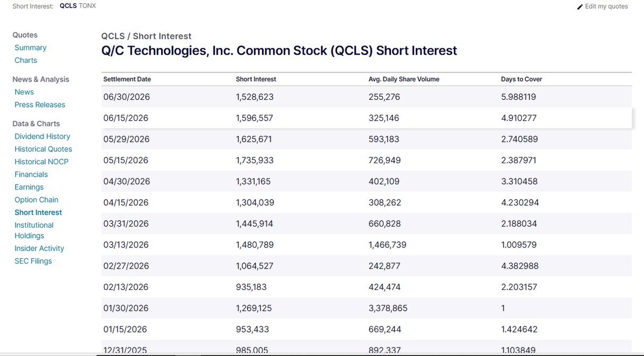
Task: Select the QCLS ticker in Short Interest bar
Action: click(68, 6)
